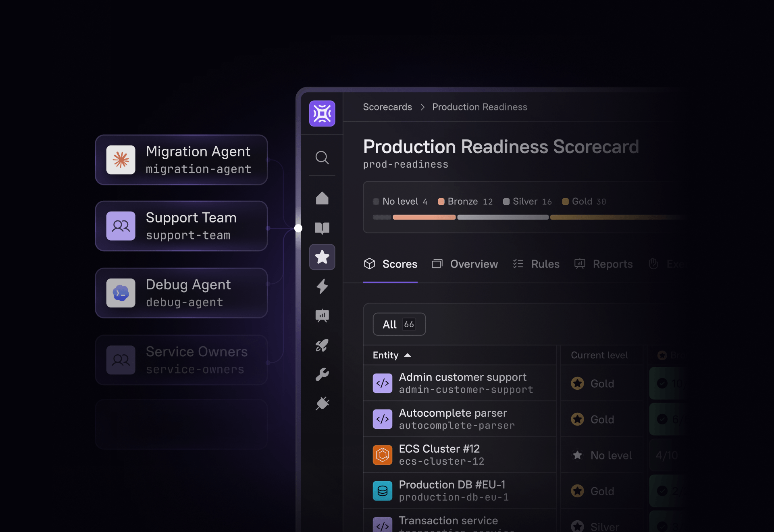Click the Current level column header
Image resolution: width=774 pixels, height=532 pixels.
coord(599,355)
